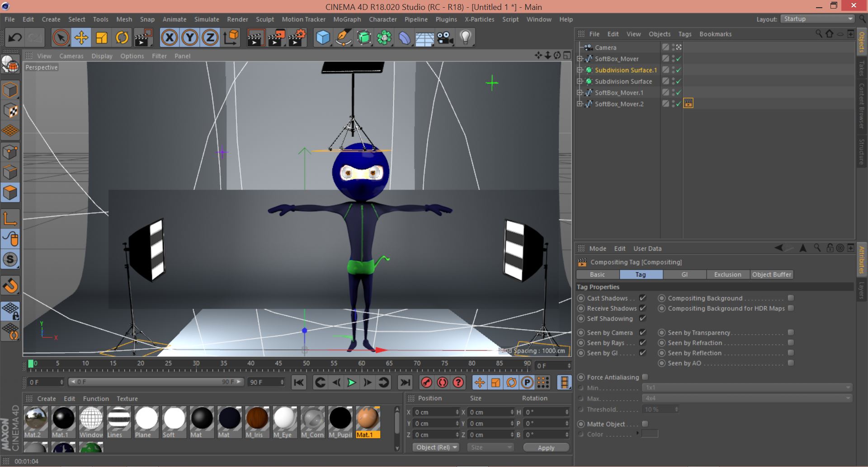Switch to Polygons mode
This screenshot has width=868, height=467.
coord(10,193)
